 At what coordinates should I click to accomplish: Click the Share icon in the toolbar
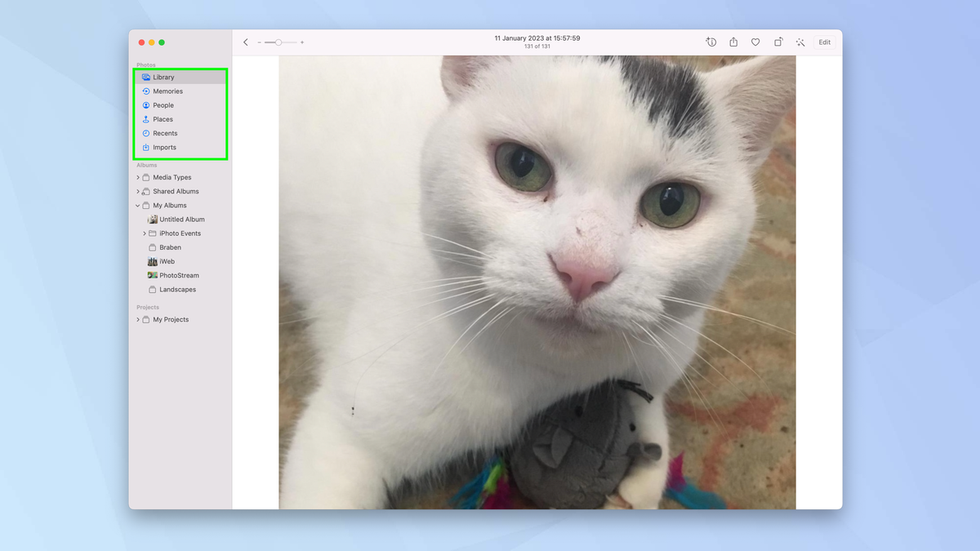click(x=733, y=41)
